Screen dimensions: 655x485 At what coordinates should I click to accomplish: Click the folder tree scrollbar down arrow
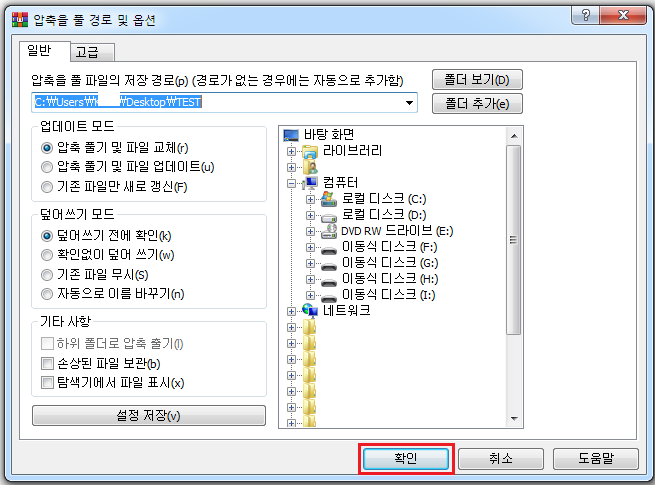[514, 418]
